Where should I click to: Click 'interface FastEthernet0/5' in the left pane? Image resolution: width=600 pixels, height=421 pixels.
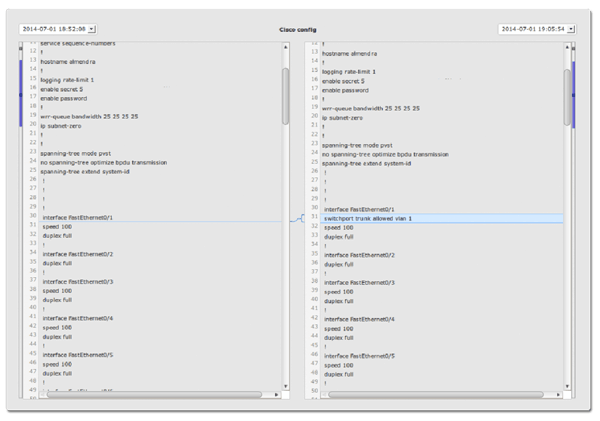pos(78,355)
